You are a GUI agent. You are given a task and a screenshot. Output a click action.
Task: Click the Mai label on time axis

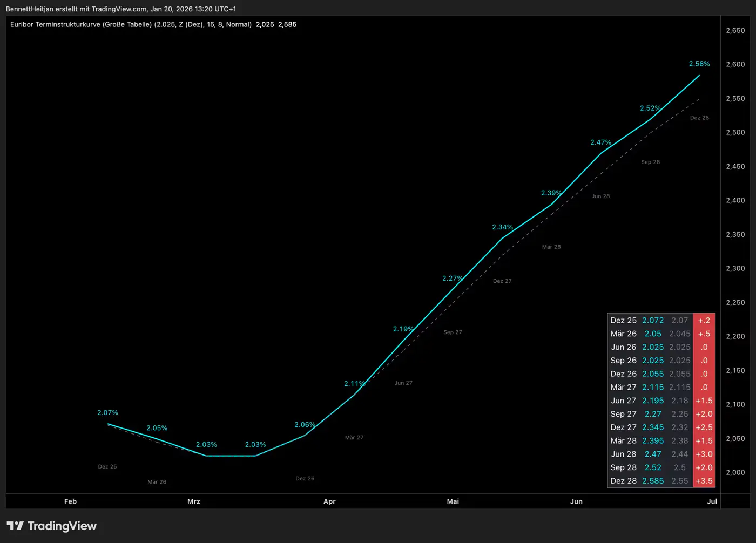click(453, 501)
